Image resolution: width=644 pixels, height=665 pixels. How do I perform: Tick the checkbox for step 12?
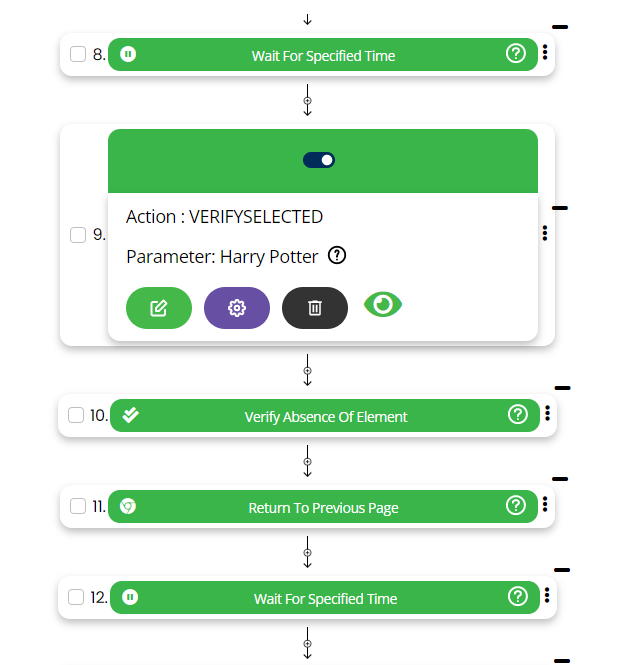pos(77,598)
